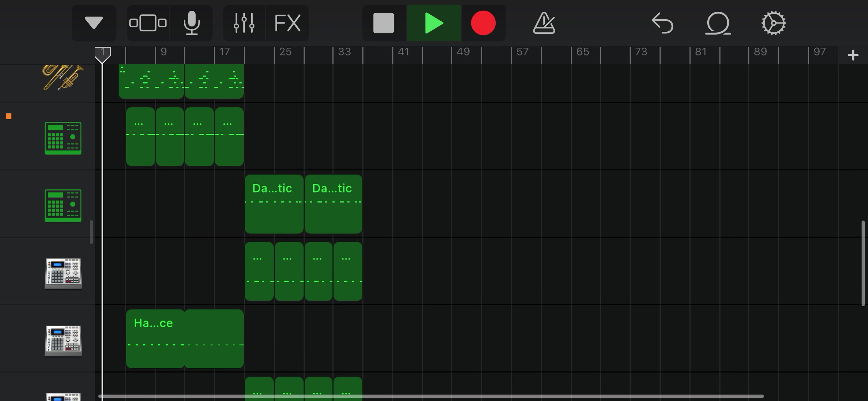Jump to bar 41 on the ruler
868x401 pixels.
pos(403,52)
